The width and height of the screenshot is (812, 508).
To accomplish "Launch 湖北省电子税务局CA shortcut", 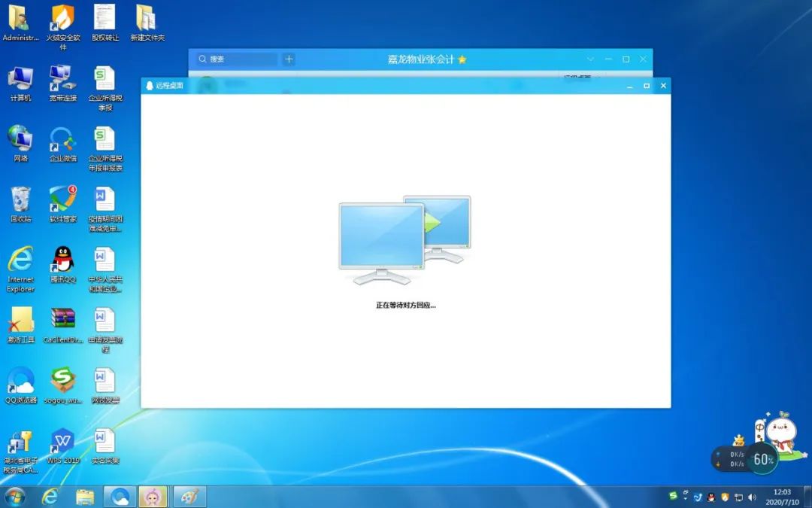I will click(21, 451).
